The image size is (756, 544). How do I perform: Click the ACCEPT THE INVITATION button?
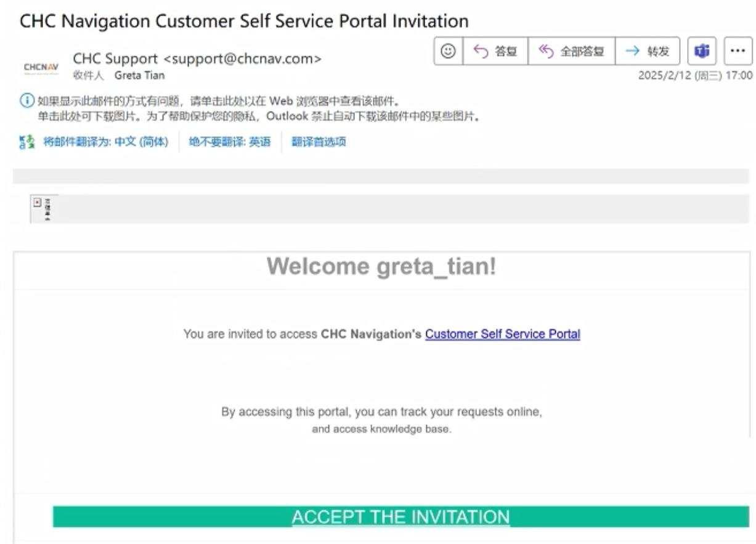[x=400, y=517]
